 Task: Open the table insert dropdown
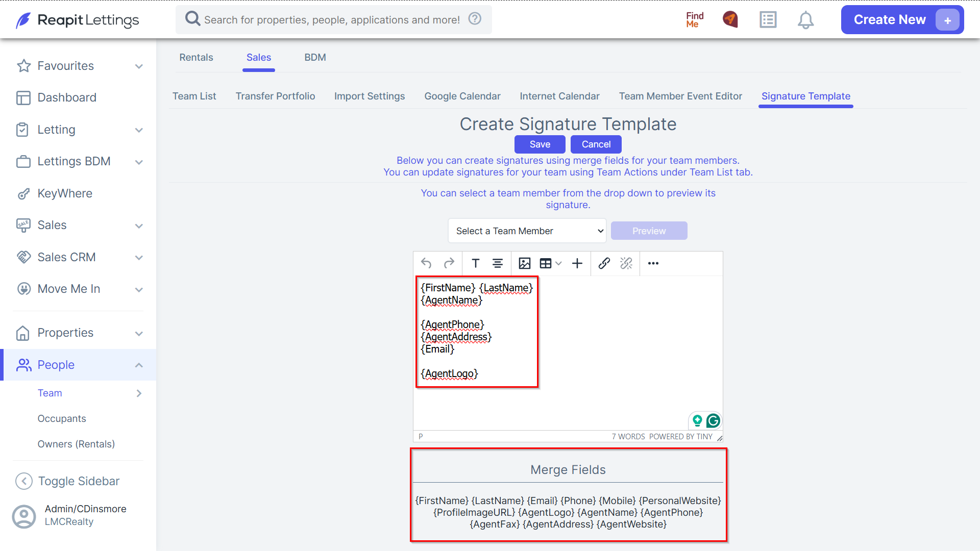click(x=551, y=263)
